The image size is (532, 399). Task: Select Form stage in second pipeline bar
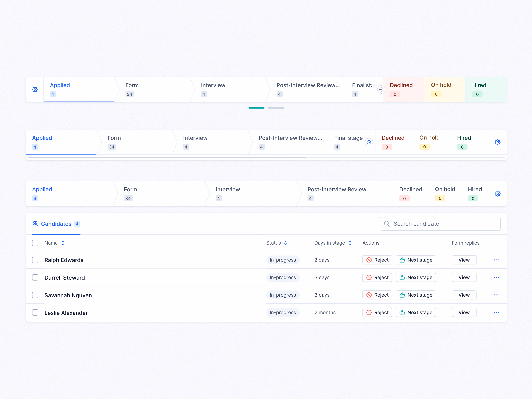coord(137,142)
